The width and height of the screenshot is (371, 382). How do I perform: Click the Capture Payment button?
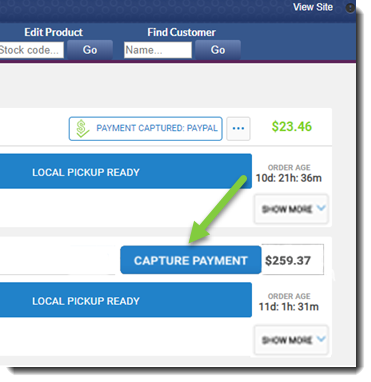coord(191,260)
